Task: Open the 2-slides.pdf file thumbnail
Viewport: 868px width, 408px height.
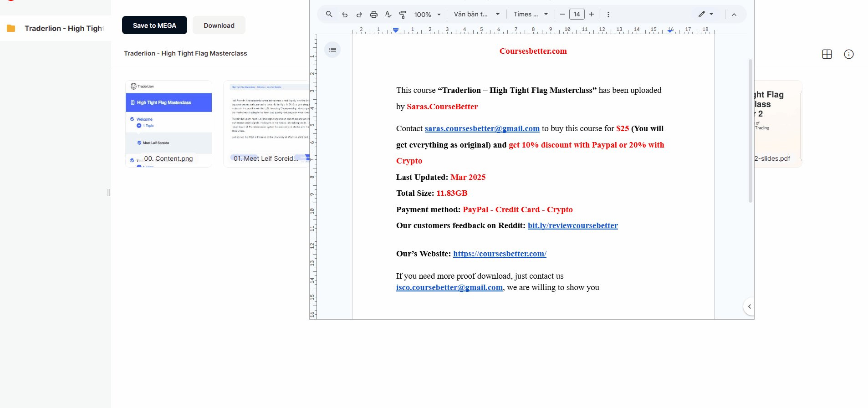Action: click(778, 124)
